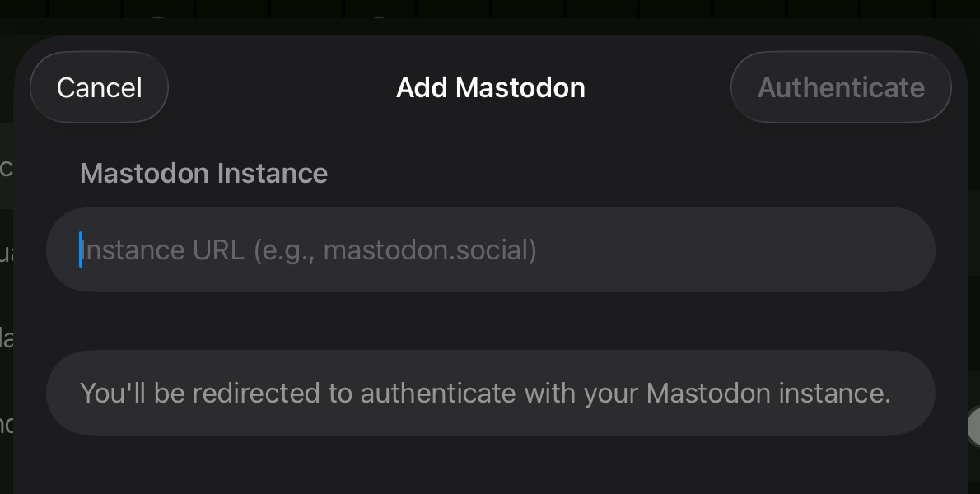Click the Add Mastodon sheet header area
Image resolution: width=980 pixels, height=494 pixels.
pos(491,87)
